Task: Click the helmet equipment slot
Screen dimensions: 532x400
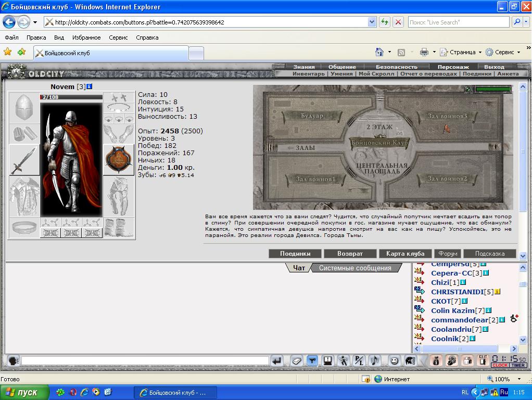Action: 24,108
